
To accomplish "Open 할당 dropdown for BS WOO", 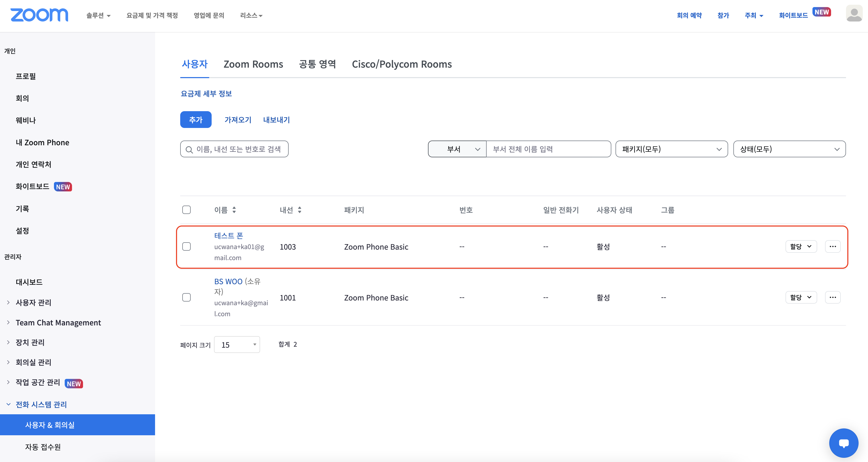I will pos(801,297).
